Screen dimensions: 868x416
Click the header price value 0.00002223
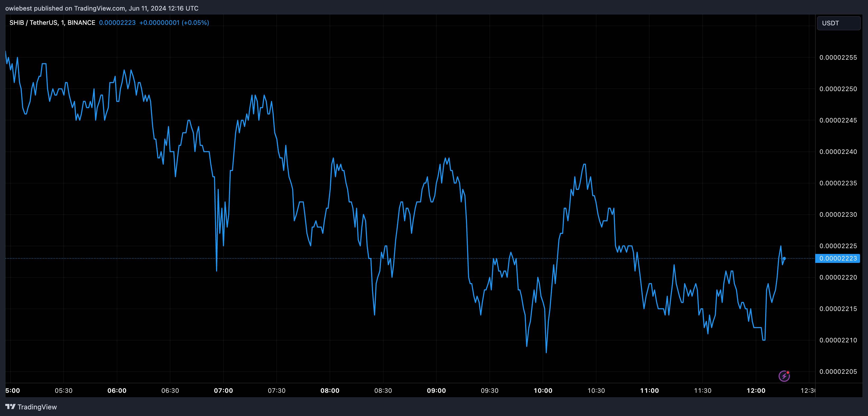(117, 22)
